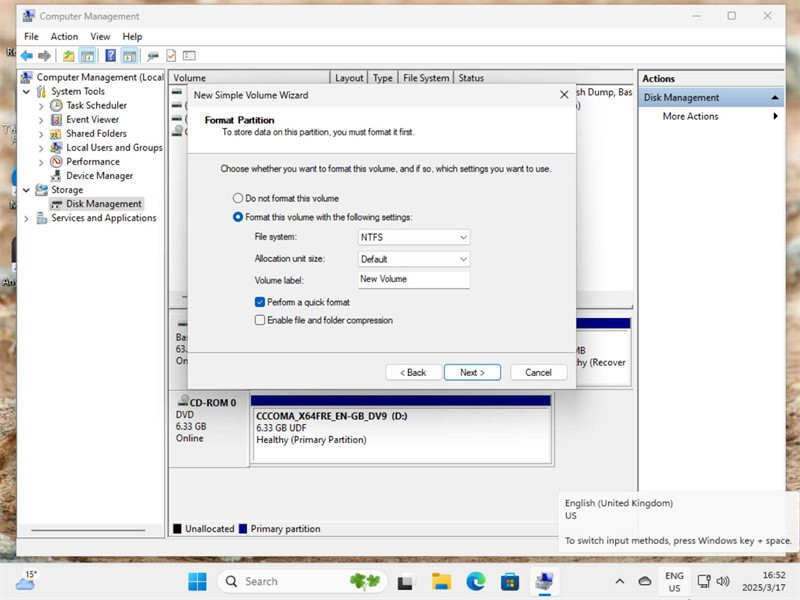Expand the Local Users and Groups node
800x600 pixels.
[x=41, y=148]
